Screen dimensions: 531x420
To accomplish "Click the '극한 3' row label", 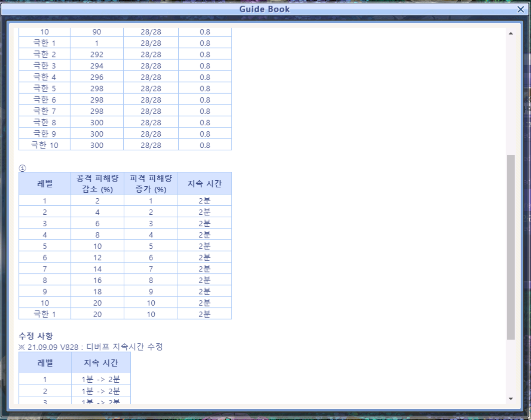I will coord(44,66).
